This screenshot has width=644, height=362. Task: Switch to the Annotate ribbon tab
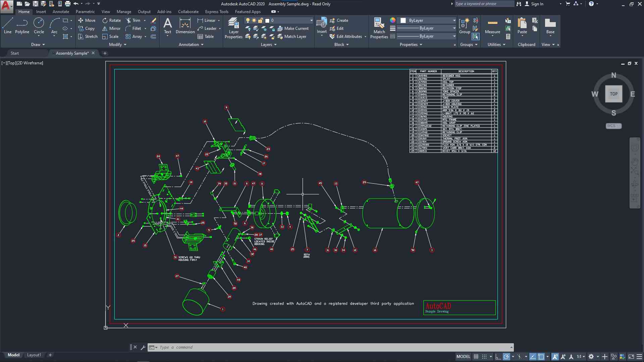61,12
